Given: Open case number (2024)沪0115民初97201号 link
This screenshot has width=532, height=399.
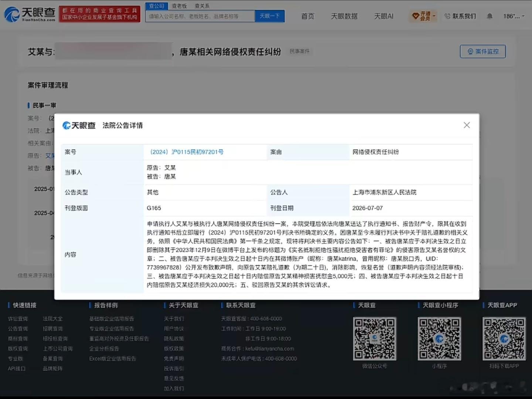Looking at the screenshot, I should pyautogui.click(x=186, y=152).
